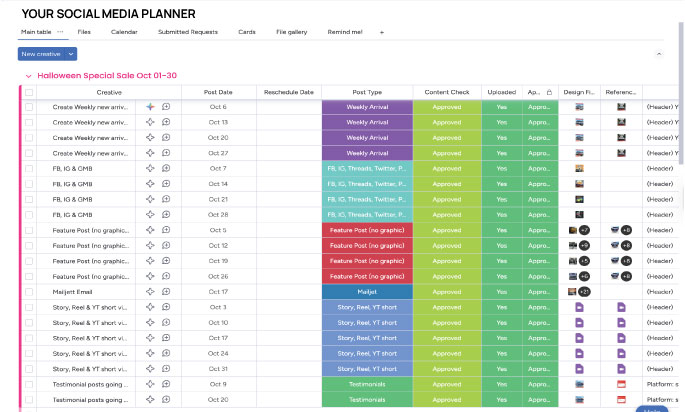This screenshot has width=685, height=412.
Task: Click the colorful AI sparkle icon in Oct 6 row
Action: 150,107
